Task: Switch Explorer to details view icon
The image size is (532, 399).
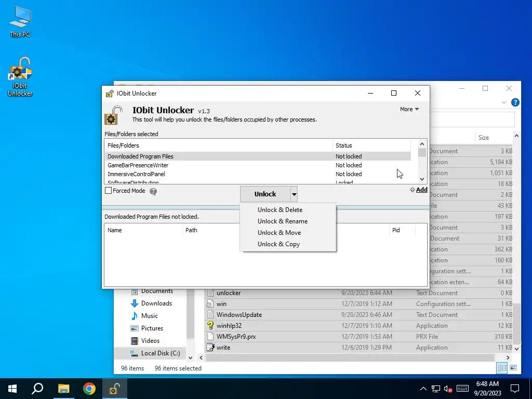Action: coord(502,368)
